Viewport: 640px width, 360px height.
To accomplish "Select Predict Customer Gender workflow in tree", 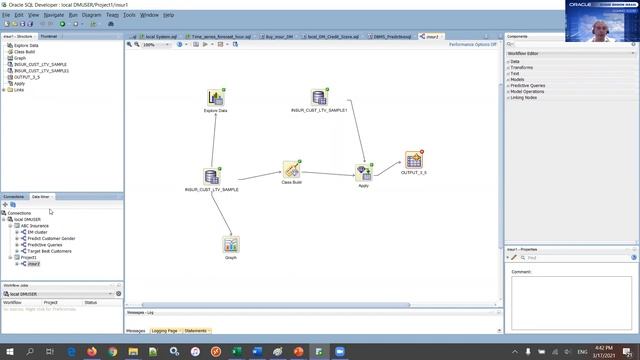I will click(x=51, y=238).
